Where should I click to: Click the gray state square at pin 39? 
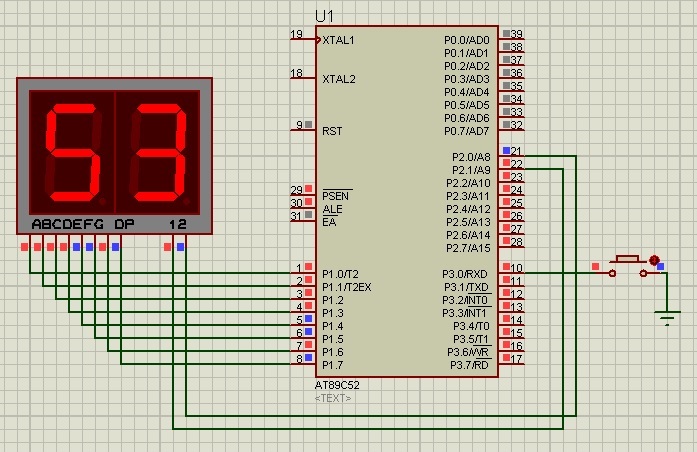(x=506, y=33)
